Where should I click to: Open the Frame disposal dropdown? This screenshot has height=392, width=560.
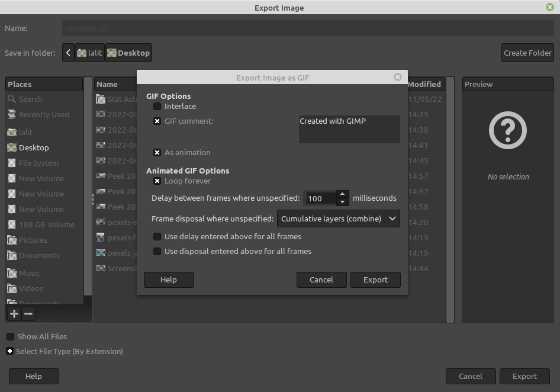click(x=338, y=219)
